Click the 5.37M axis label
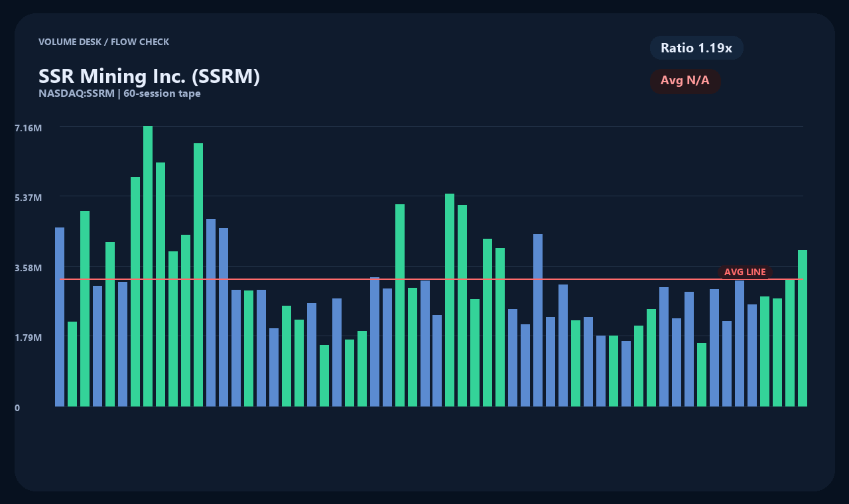The height and width of the screenshot is (504, 849). pos(29,198)
